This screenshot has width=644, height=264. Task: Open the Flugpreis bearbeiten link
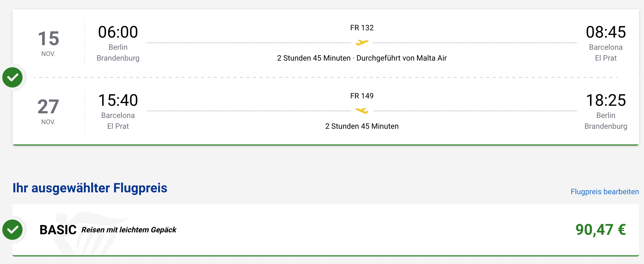pos(605,192)
